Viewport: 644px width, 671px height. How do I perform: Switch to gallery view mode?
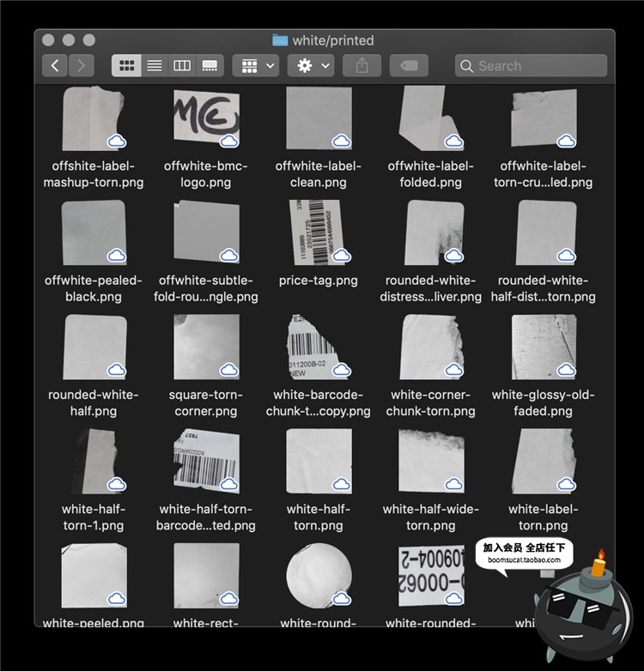point(210,66)
